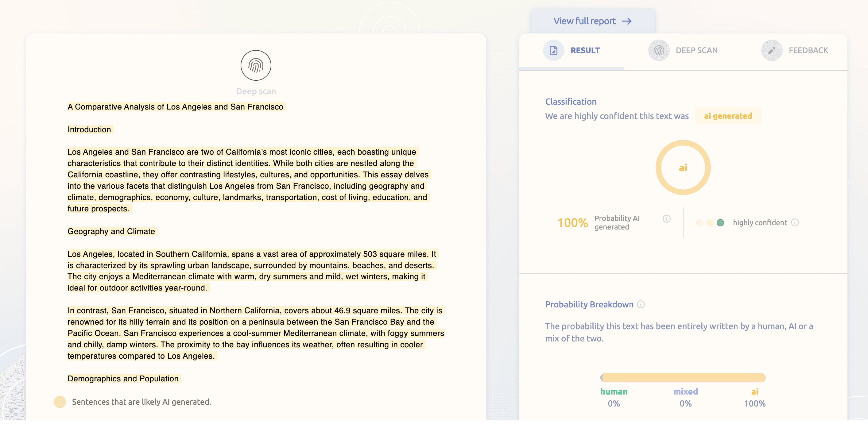Select the RESULT tab label
868x424 pixels.
pos(585,51)
